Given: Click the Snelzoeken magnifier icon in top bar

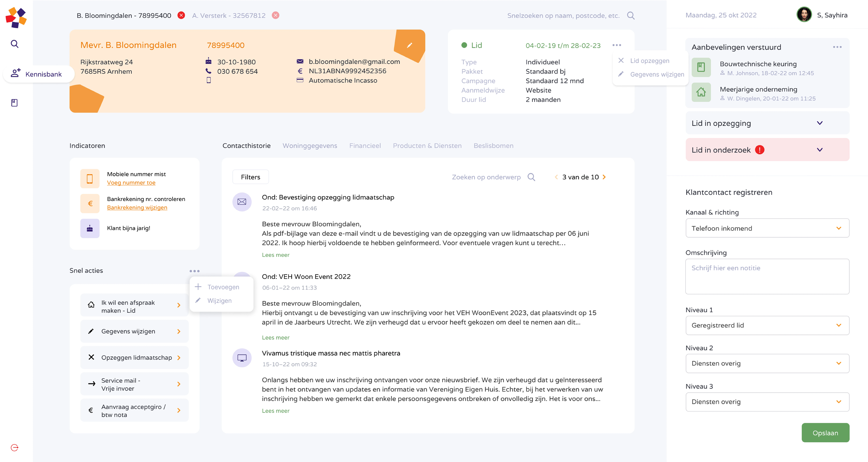Looking at the screenshot, I should tap(631, 16).
